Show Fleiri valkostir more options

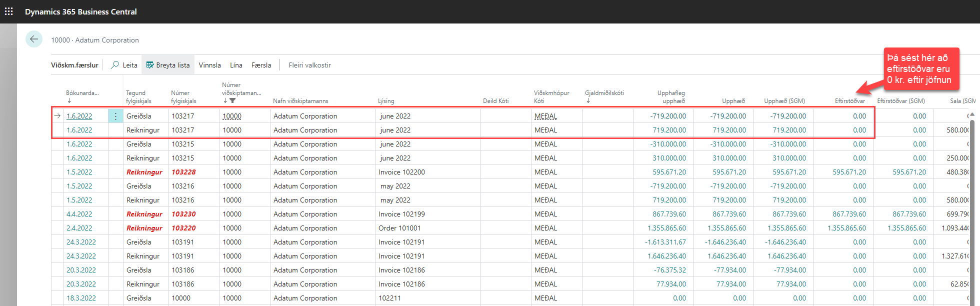tap(309, 65)
